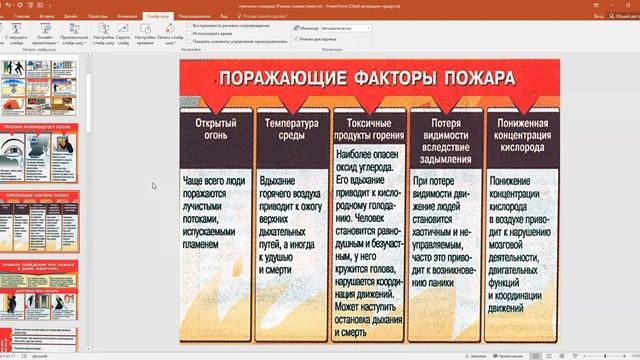Open the 'Анимация' ribbon tab
This screenshot has height=360, width=640.
click(127, 16)
